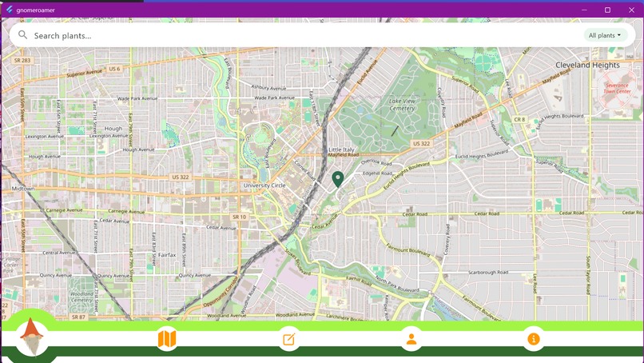Screen dimensions: 644x363
Task: Open the info icon
Action: point(534,339)
